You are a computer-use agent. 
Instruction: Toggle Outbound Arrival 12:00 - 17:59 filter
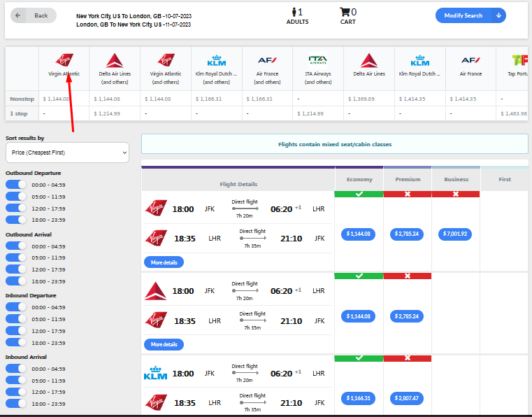point(15,269)
